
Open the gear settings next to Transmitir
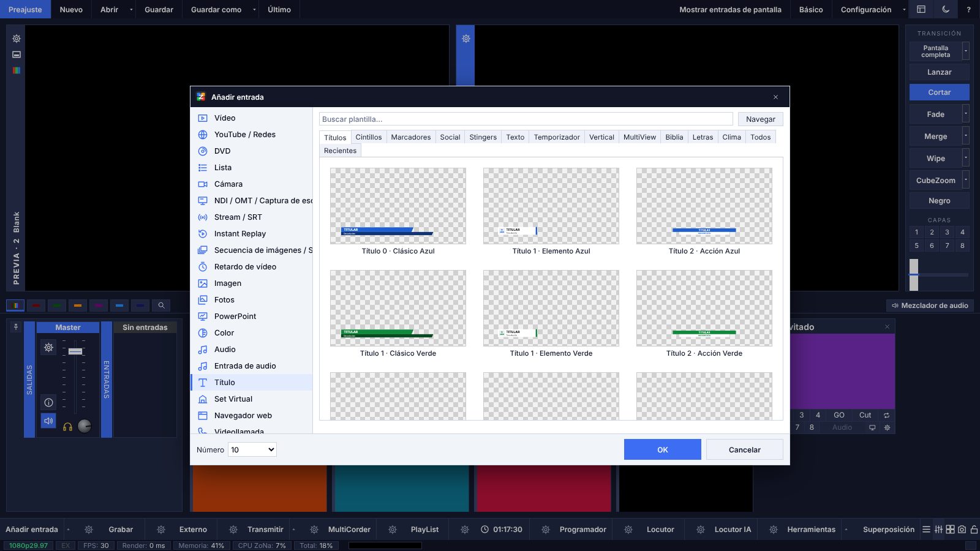coord(233,530)
